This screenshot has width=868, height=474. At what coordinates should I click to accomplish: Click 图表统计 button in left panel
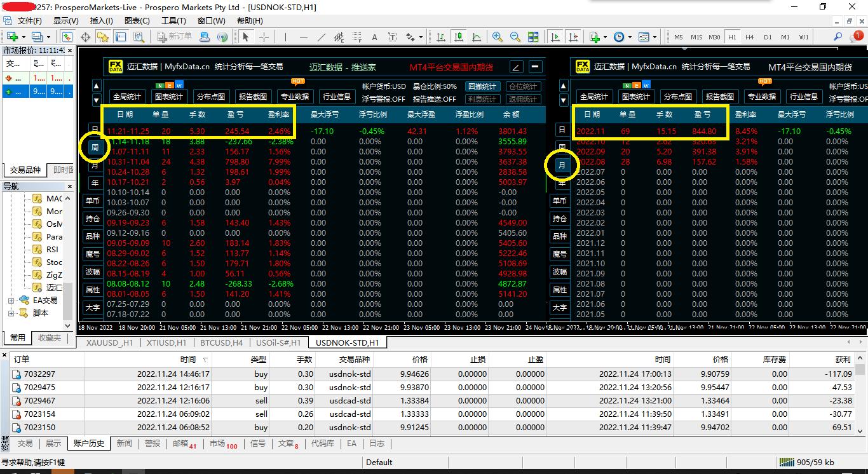(169, 97)
